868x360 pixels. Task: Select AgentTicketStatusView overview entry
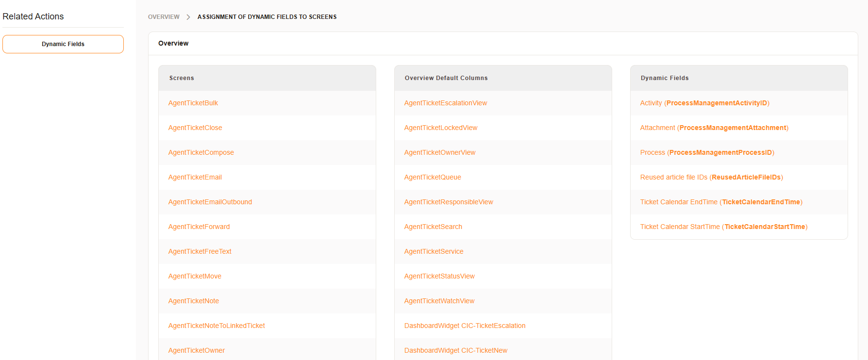(x=439, y=276)
